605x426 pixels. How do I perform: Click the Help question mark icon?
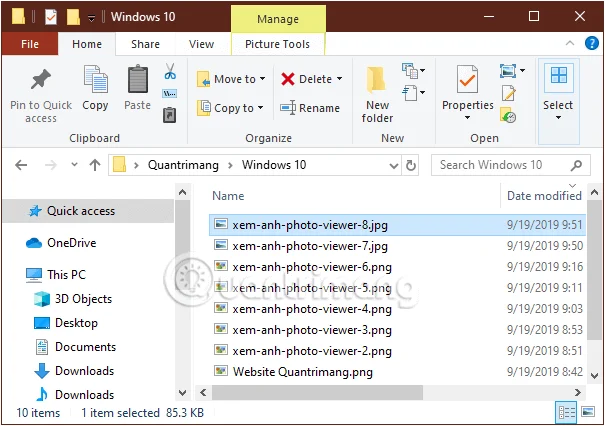pyautogui.click(x=591, y=43)
